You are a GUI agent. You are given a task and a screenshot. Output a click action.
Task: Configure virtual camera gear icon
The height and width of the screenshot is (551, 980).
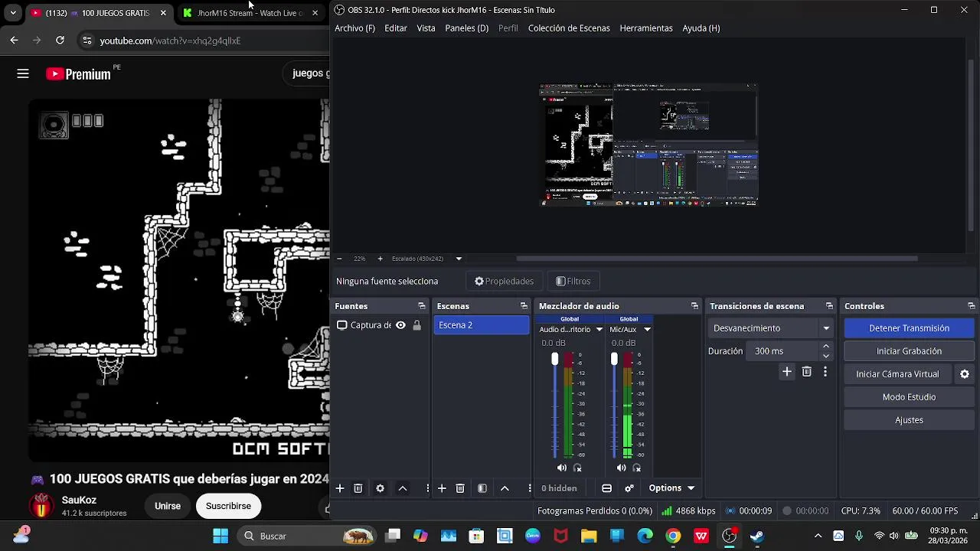coord(965,374)
